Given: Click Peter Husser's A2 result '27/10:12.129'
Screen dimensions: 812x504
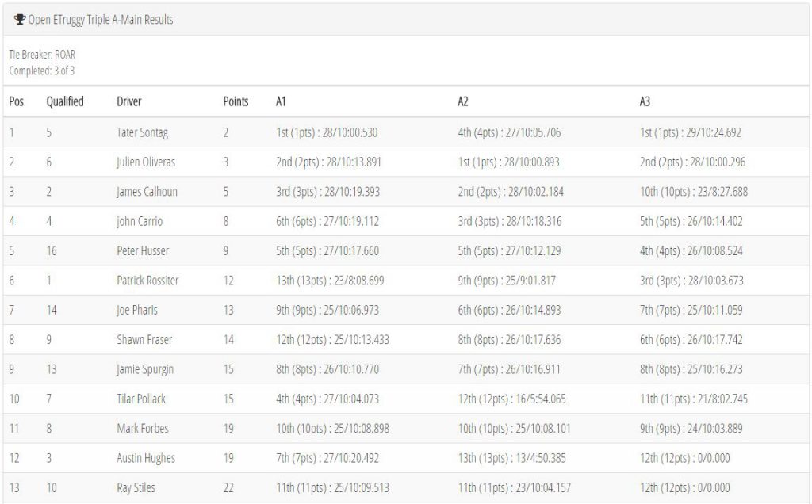Looking at the screenshot, I should tap(534, 251).
